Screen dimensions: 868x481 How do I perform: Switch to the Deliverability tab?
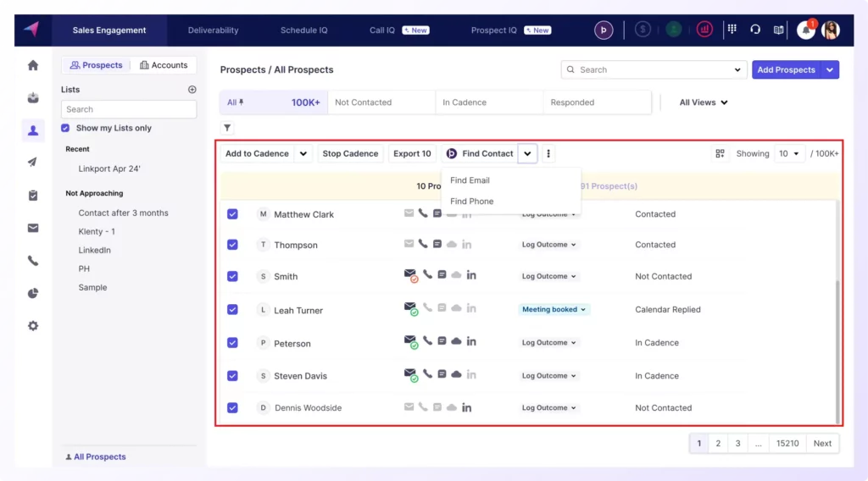[x=213, y=30]
